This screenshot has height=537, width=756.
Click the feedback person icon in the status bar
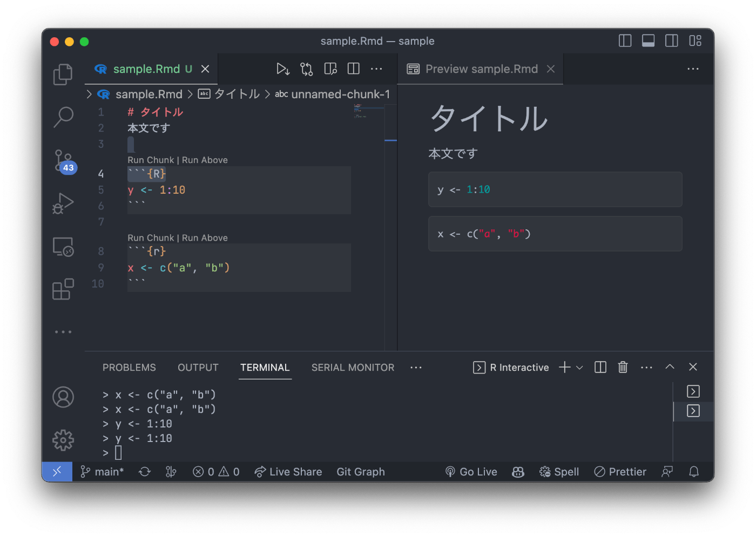(667, 472)
